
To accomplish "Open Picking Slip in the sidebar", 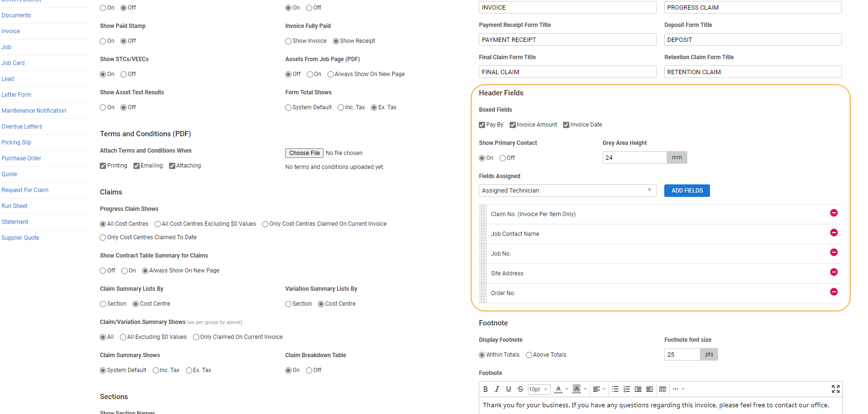I will tap(16, 142).
